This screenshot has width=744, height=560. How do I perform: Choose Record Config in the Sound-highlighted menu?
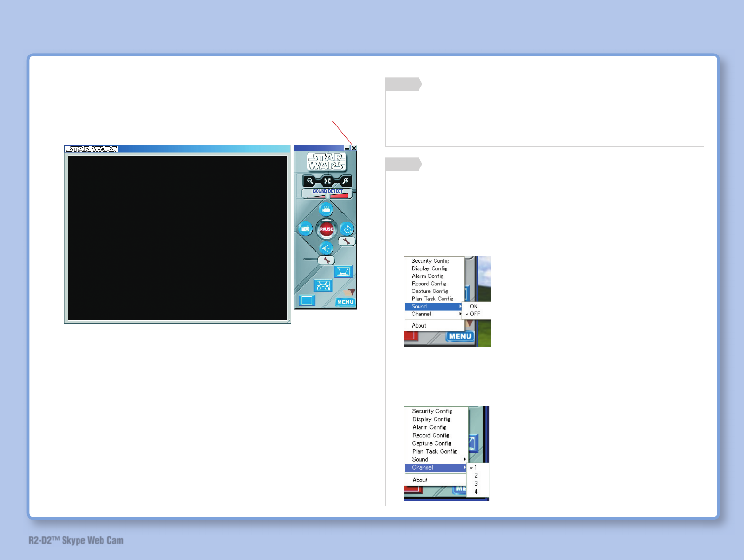[x=429, y=284]
